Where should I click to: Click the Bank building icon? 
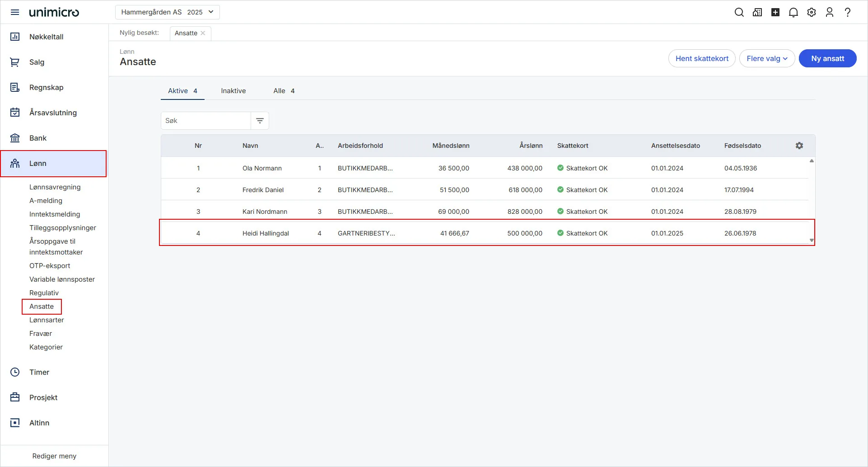15,138
